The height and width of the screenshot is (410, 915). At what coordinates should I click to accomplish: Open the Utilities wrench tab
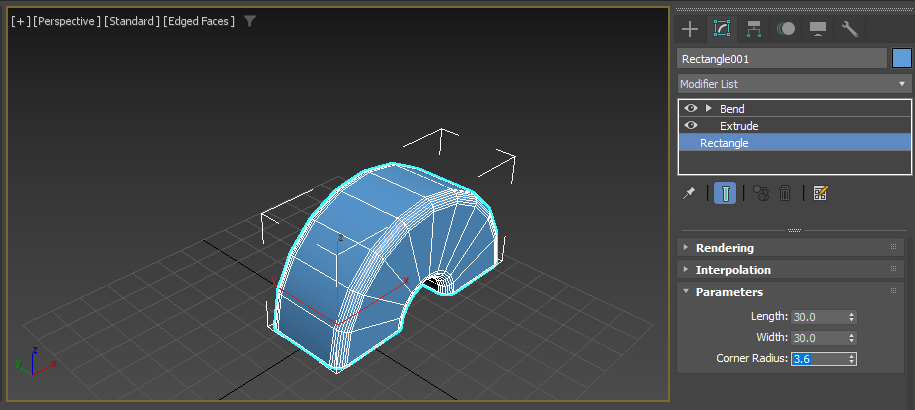pyautogui.click(x=850, y=28)
